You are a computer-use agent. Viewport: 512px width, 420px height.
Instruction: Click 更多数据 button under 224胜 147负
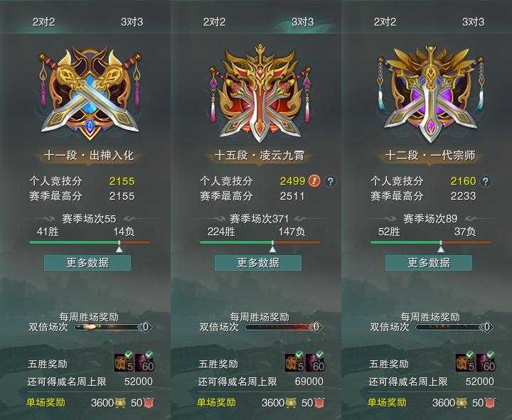coord(258,263)
